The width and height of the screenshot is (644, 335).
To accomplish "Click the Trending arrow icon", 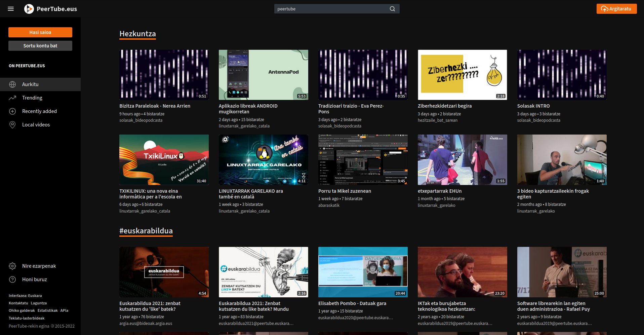I will point(12,98).
